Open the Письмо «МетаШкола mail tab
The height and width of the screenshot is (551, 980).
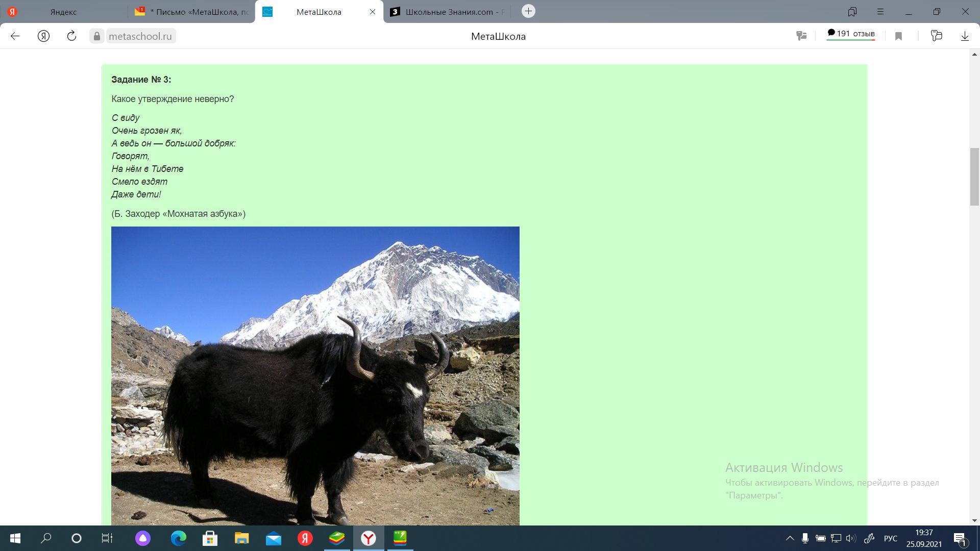[x=191, y=12]
